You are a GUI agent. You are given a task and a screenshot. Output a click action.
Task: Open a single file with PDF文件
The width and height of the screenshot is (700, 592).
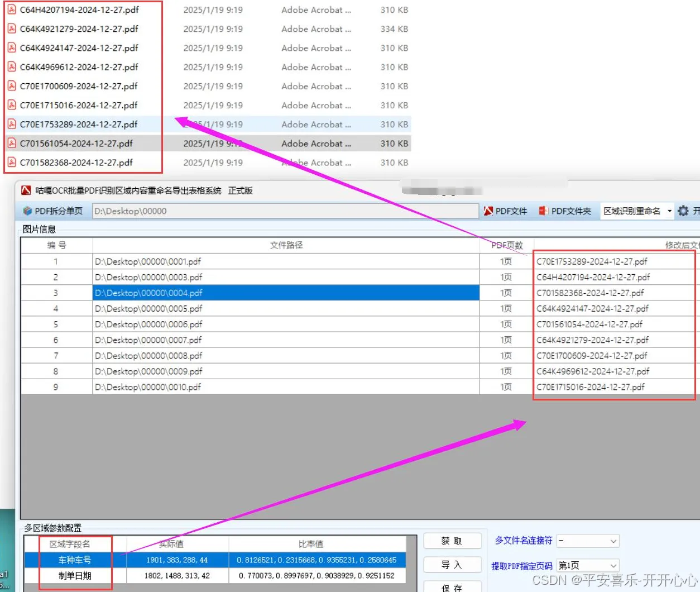(x=505, y=211)
